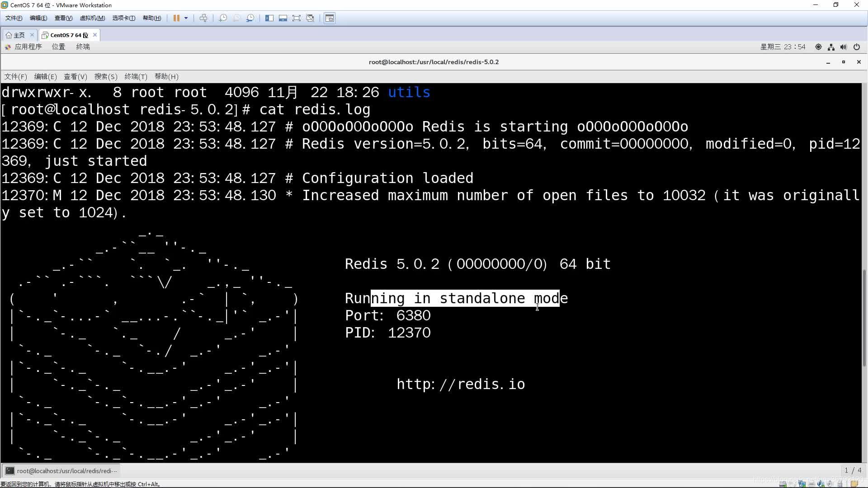Minimize the terminal window

coord(828,62)
